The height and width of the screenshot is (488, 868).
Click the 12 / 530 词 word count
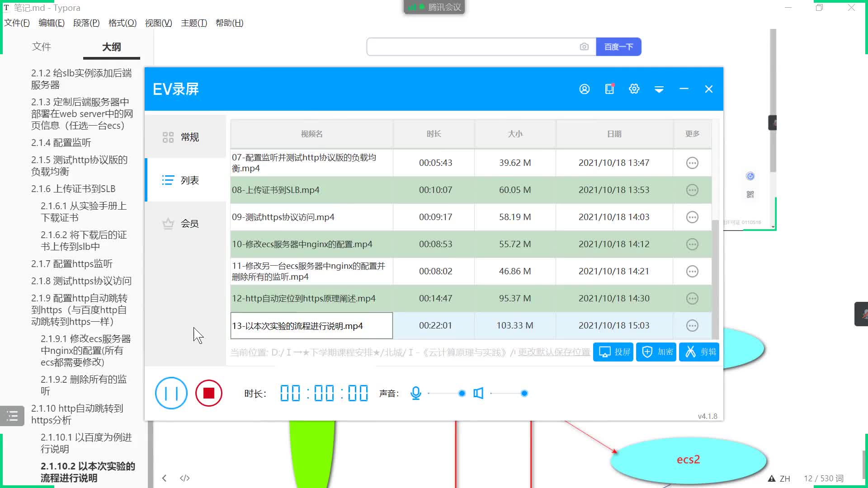pyautogui.click(x=824, y=479)
